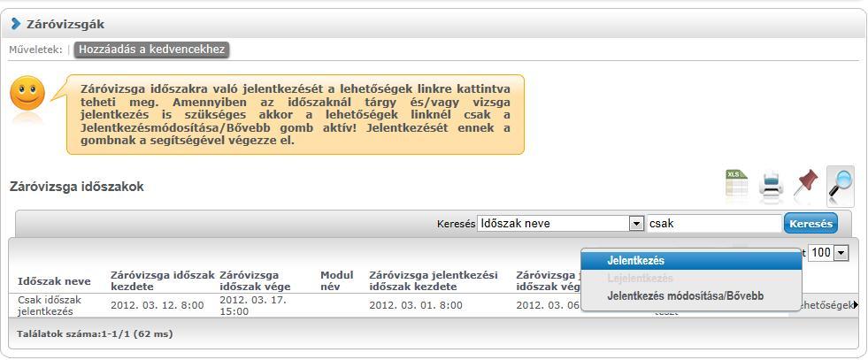Sort by Modul név column header
Viewport: 868px width, 360px height.
point(336,281)
